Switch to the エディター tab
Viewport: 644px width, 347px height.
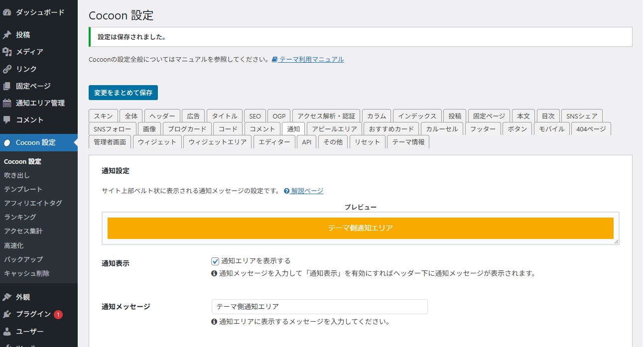(274, 142)
